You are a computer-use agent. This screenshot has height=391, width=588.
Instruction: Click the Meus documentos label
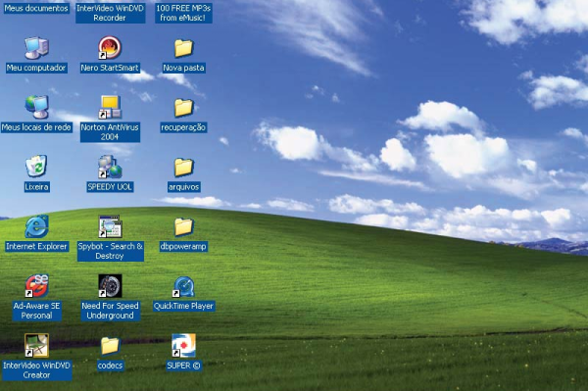pos(36,8)
